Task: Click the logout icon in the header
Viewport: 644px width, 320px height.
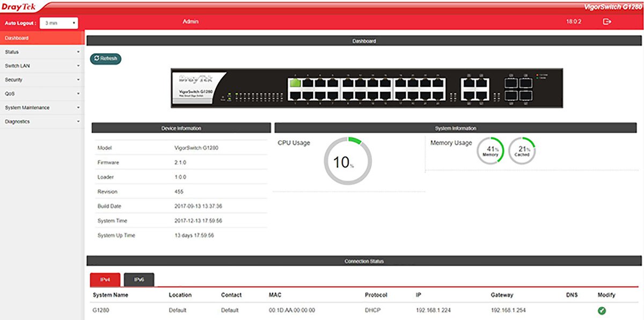Action: 607,22
